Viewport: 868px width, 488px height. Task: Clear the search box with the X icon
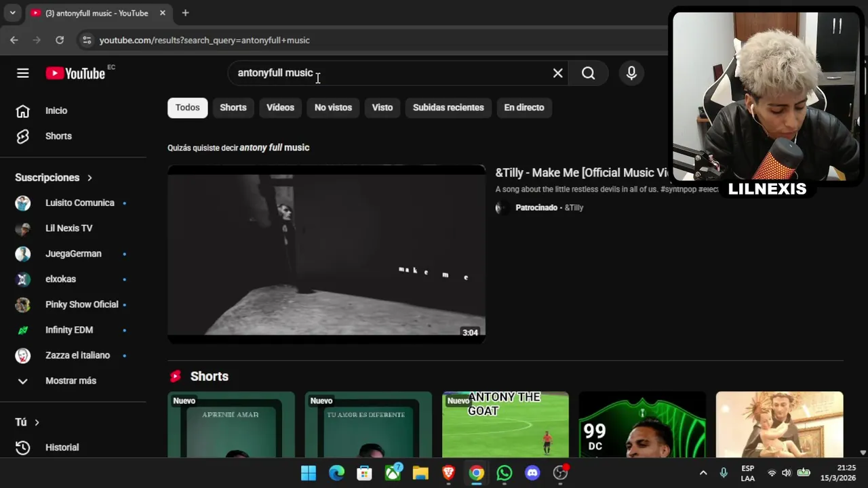coord(557,73)
